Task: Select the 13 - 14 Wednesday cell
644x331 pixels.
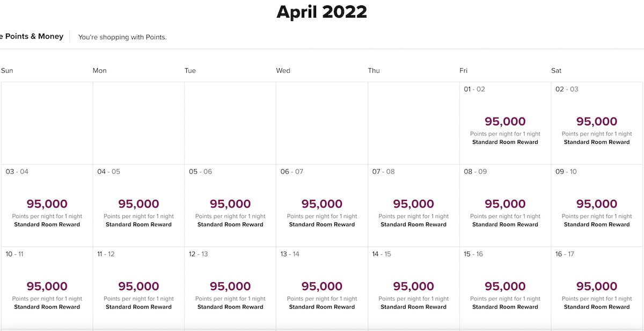Action: pyautogui.click(x=322, y=288)
